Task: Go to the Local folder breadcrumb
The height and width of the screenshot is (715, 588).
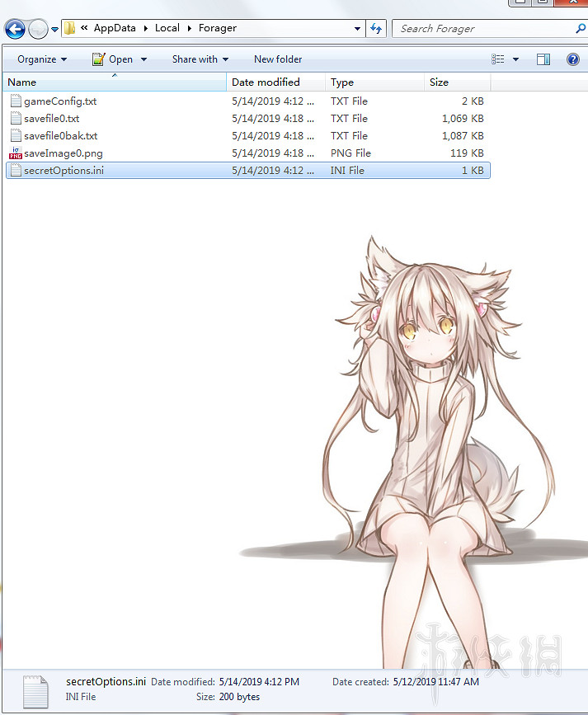Action: pos(167,28)
